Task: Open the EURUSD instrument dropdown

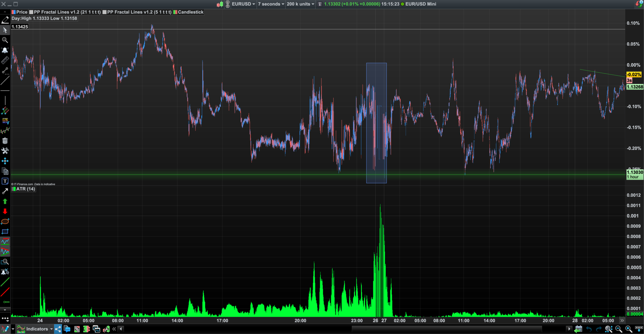Action: [x=243, y=4]
